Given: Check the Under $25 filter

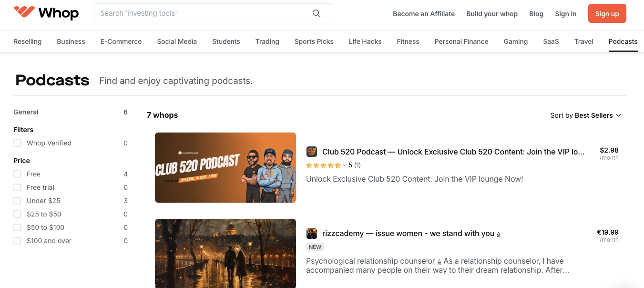Looking at the screenshot, I should click(x=17, y=201).
